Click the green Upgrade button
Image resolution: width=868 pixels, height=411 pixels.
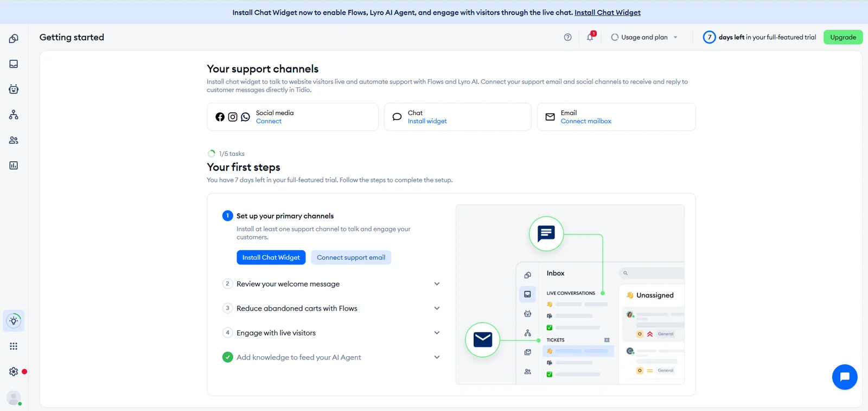[x=843, y=37]
